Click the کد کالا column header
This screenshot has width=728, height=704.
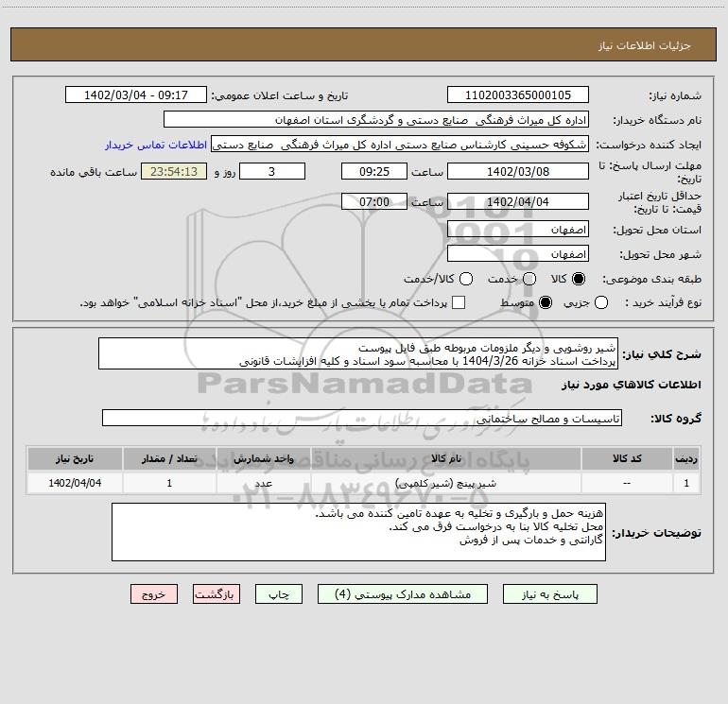pyautogui.click(x=627, y=458)
